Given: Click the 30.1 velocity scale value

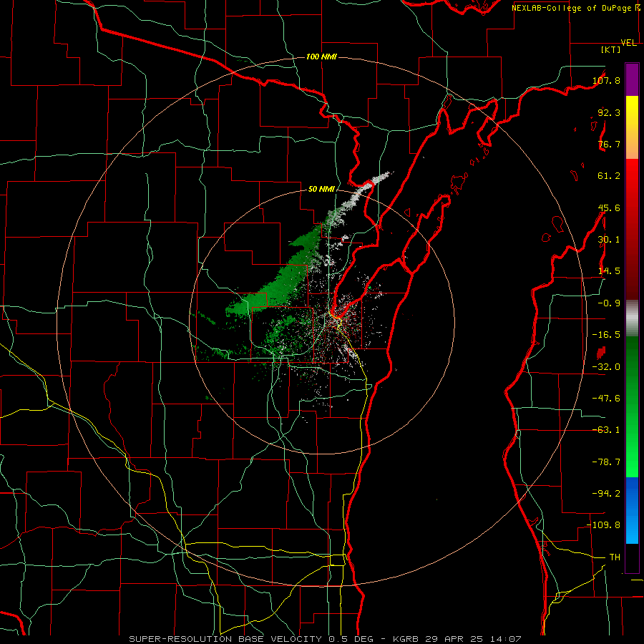Looking at the screenshot, I should [x=609, y=240].
